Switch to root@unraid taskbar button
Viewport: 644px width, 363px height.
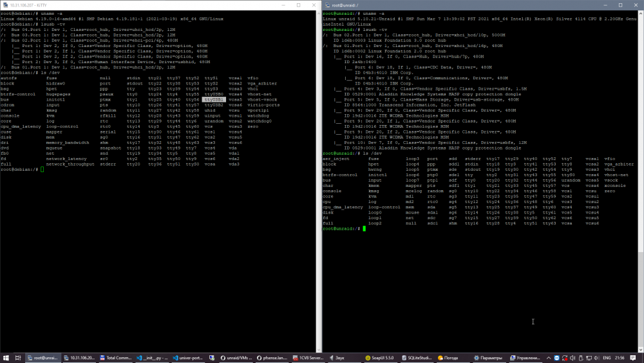click(x=43, y=358)
